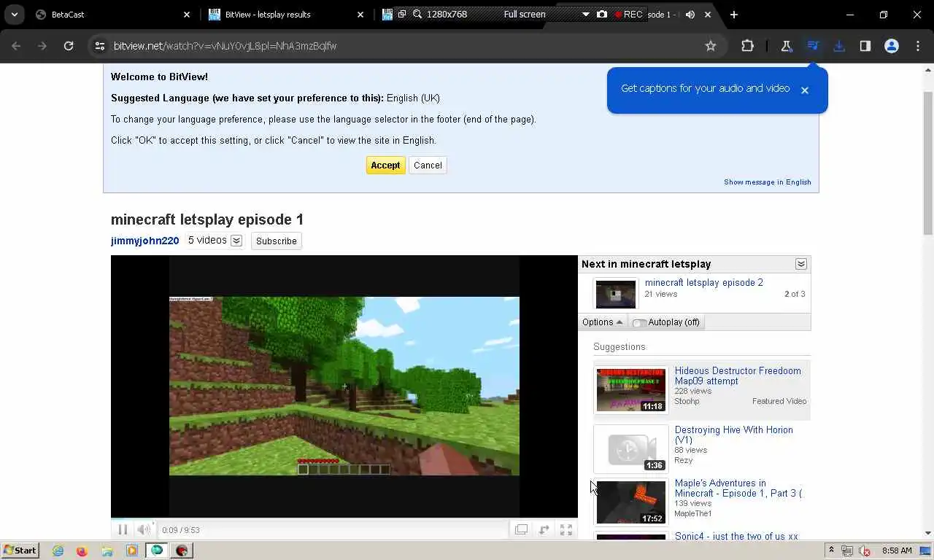The height and width of the screenshot is (560, 934).
Task: Click the 8:58 AM system clock
Action: click(x=897, y=551)
